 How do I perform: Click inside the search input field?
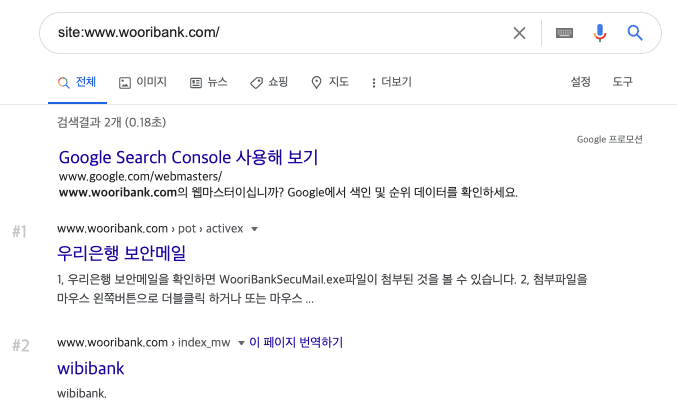tap(270, 33)
